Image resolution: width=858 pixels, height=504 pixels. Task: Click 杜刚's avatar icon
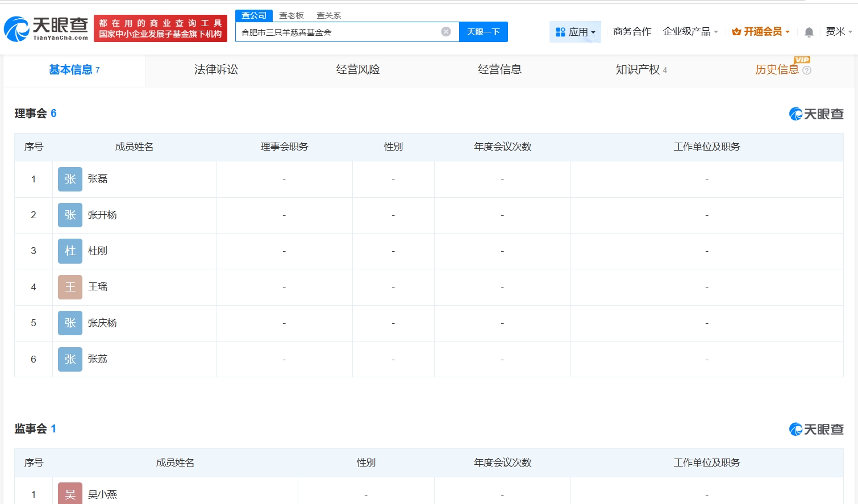pyautogui.click(x=70, y=251)
